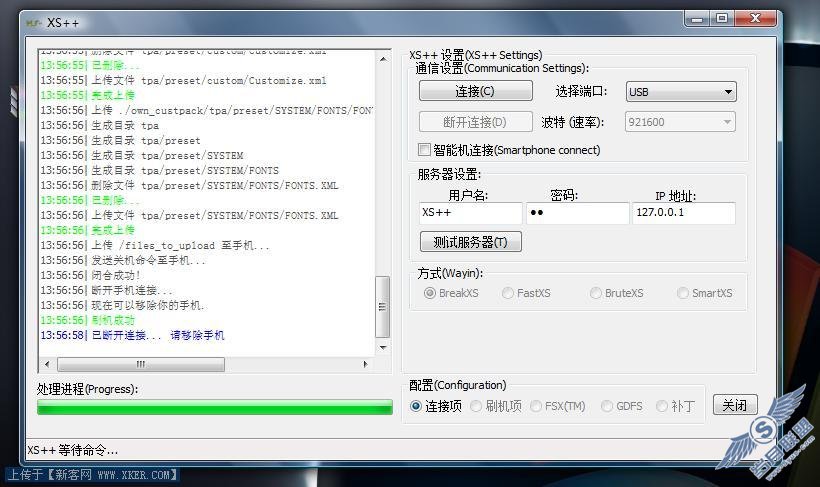Click the 断开连接(D) disconnect button
Viewport: 820px width, 487px height.
coord(476,122)
